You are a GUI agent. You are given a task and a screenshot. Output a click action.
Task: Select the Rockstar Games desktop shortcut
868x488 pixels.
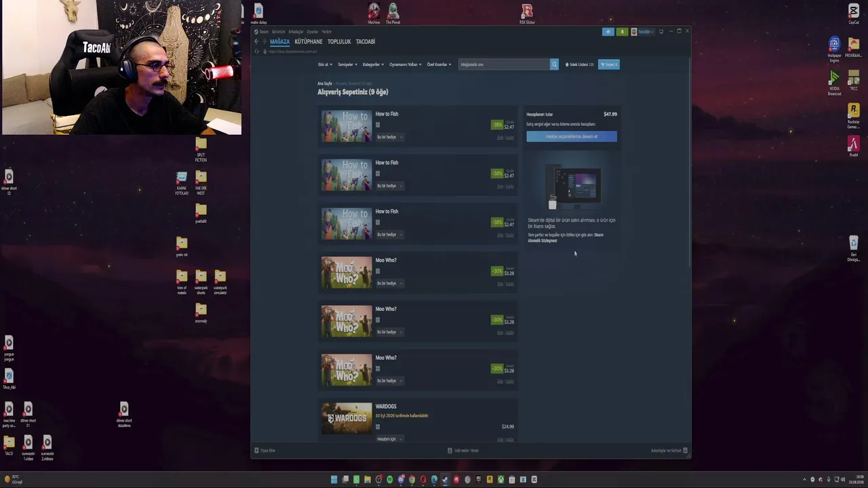854,115
